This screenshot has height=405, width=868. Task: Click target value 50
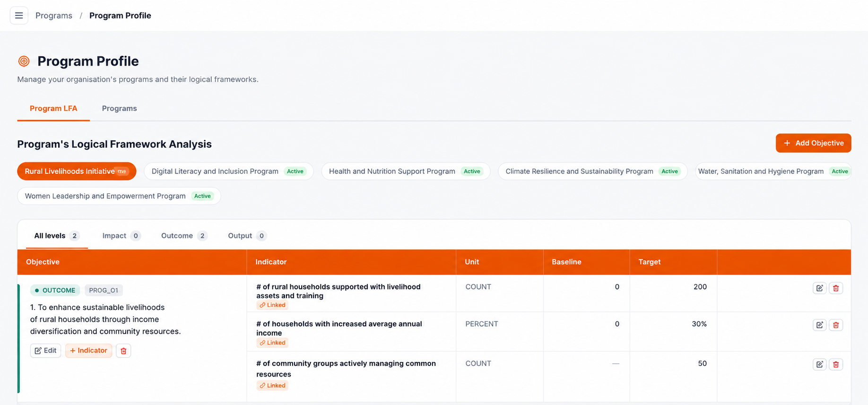[x=702, y=363]
